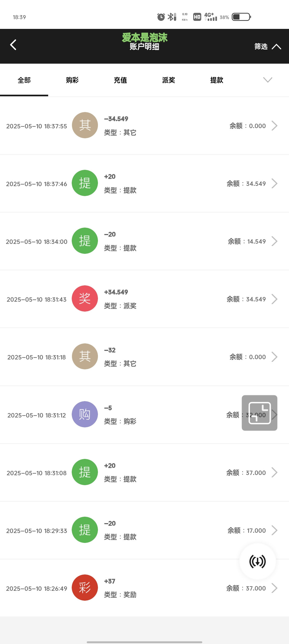Collapse the 筛选 filter arrow

point(276,47)
